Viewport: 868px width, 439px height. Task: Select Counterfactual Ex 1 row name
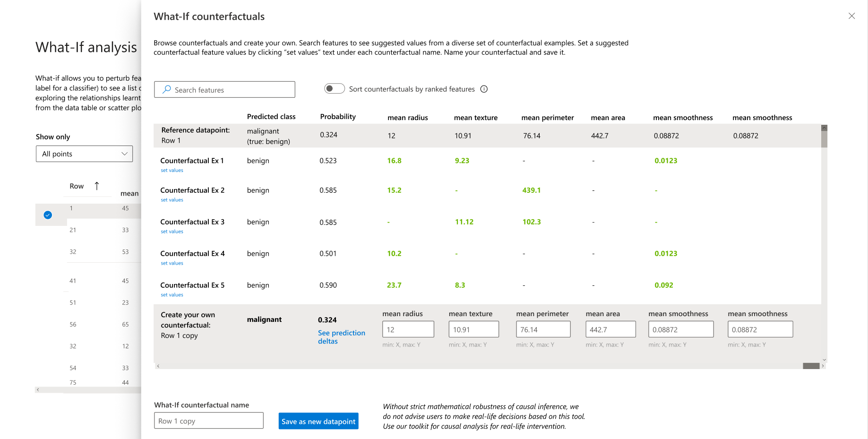pos(192,161)
